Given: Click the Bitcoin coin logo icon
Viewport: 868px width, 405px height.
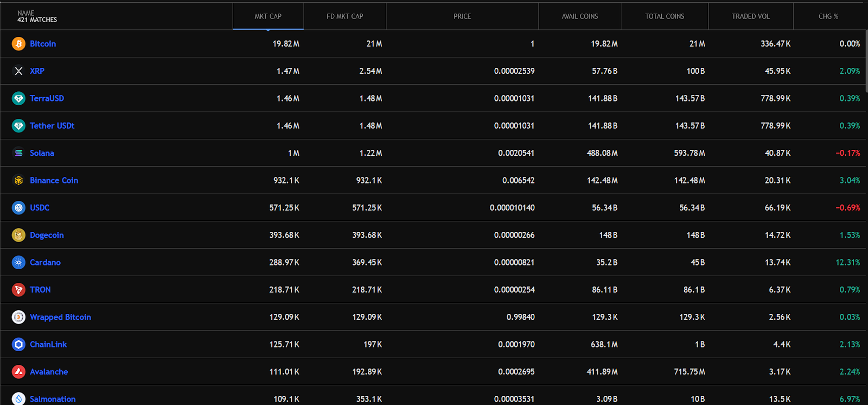Looking at the screenshot, I should [x=18, y=43].
